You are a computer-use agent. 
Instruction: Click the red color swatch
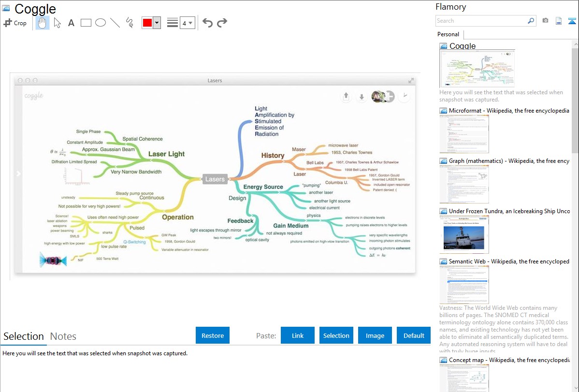[x=147, y=23]
